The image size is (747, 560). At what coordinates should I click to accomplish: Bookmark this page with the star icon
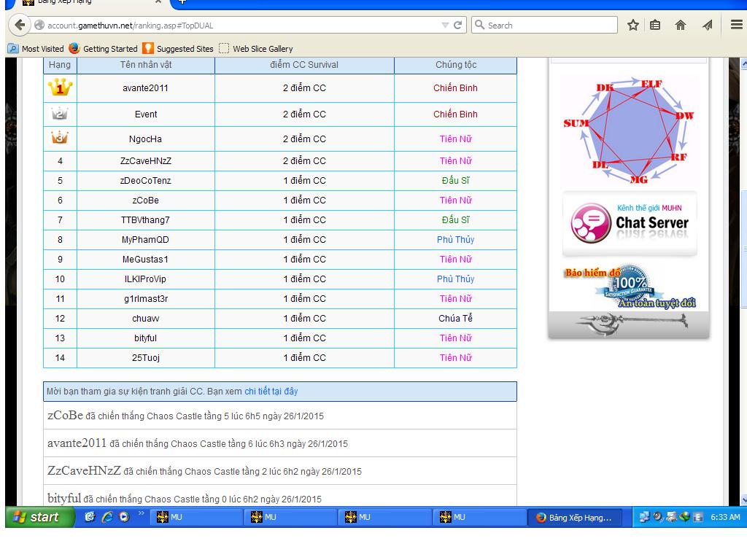point(632,25)
